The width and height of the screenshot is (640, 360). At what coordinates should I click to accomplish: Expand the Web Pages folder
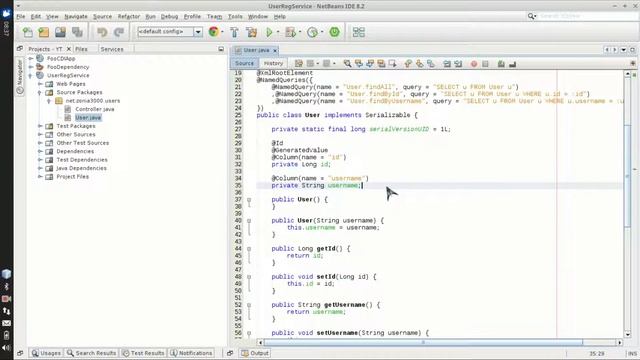coord(40,84)
